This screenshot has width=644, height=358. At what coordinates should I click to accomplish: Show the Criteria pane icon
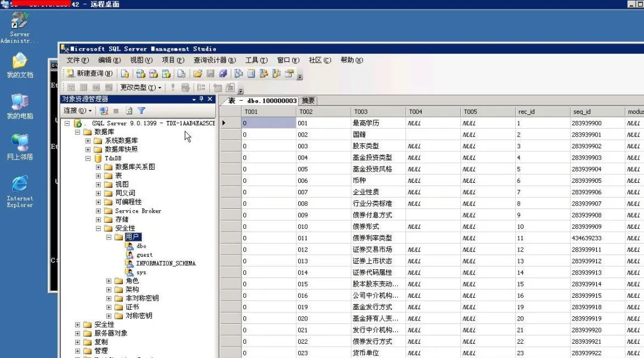(84, 88)
